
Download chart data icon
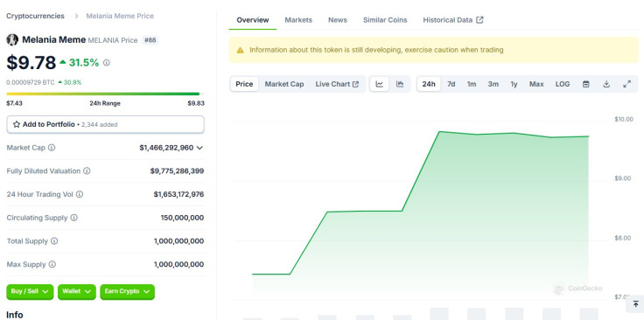606,84
